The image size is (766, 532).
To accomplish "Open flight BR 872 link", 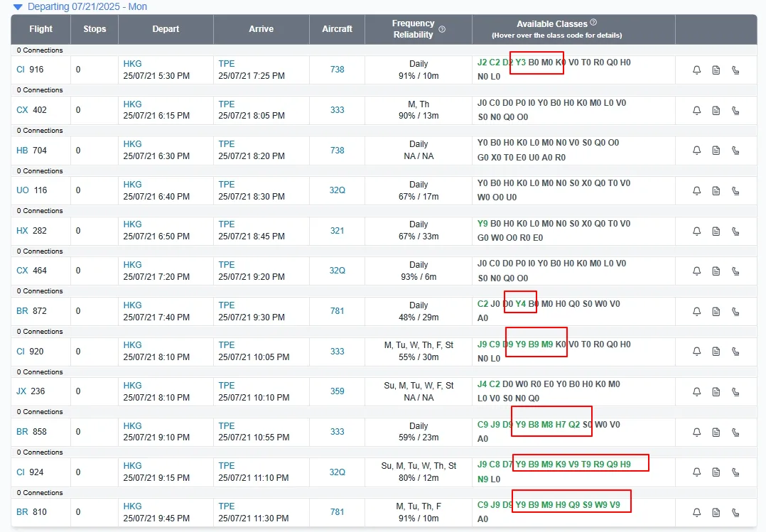I will click(x=31, y=310).
